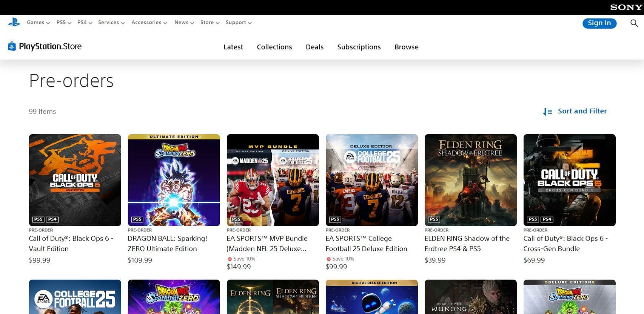Viewport: 644px width, 314px height.
Task: Click the Sony logo
Action: (626, 7)
